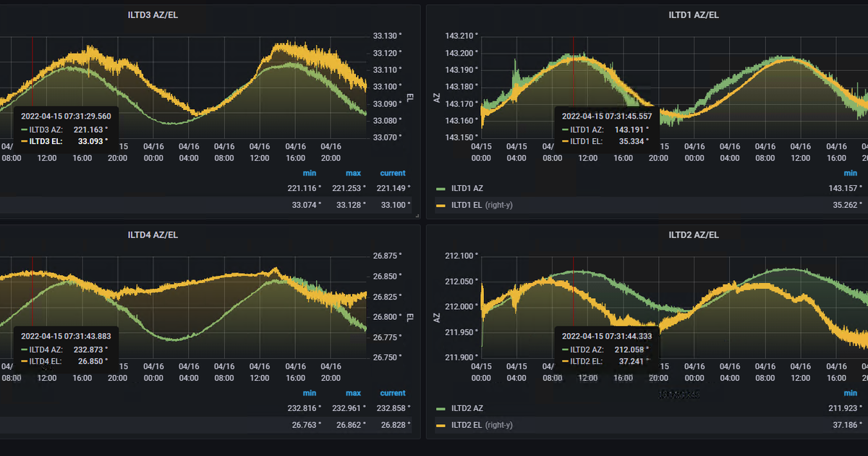This screenshot has height=456, width=868.
Task: Sort ILTD3 legend by current column
Action: [393, 173]
